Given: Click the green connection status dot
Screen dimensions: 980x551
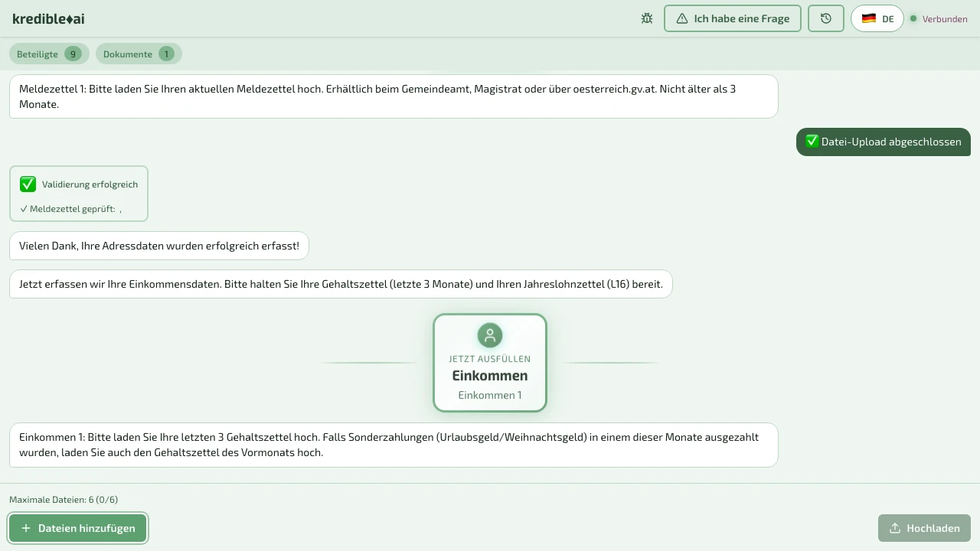Looking at the screenshot, I should point(913,18).
